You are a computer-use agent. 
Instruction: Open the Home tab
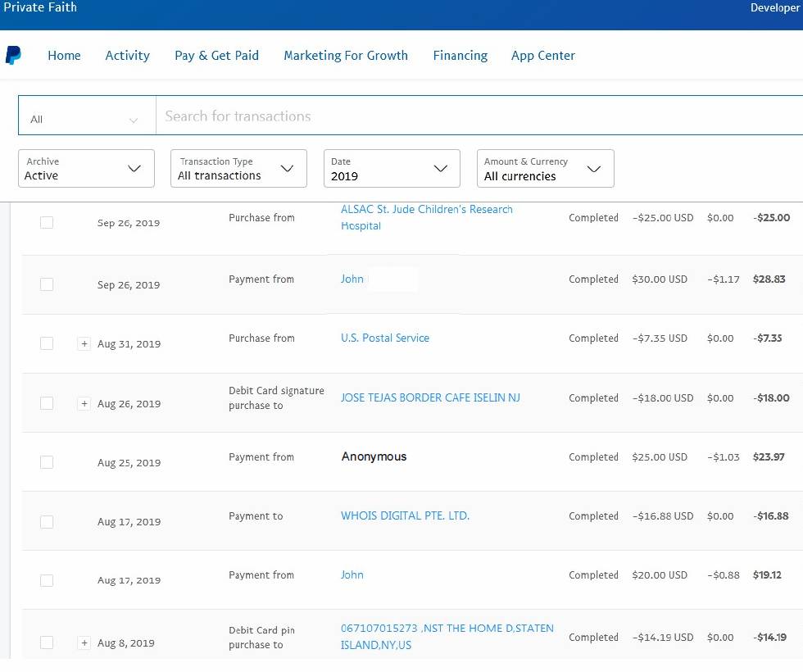(x=64, y=56)
